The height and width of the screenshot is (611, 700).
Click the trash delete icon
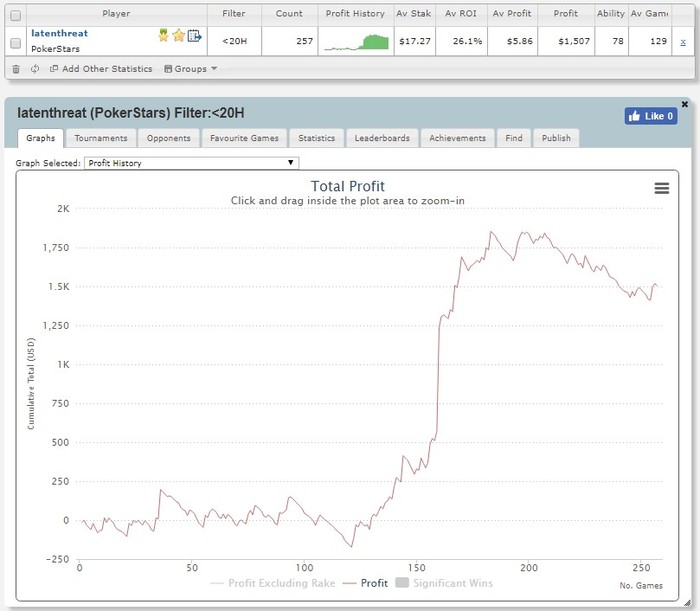click(16, 69)
